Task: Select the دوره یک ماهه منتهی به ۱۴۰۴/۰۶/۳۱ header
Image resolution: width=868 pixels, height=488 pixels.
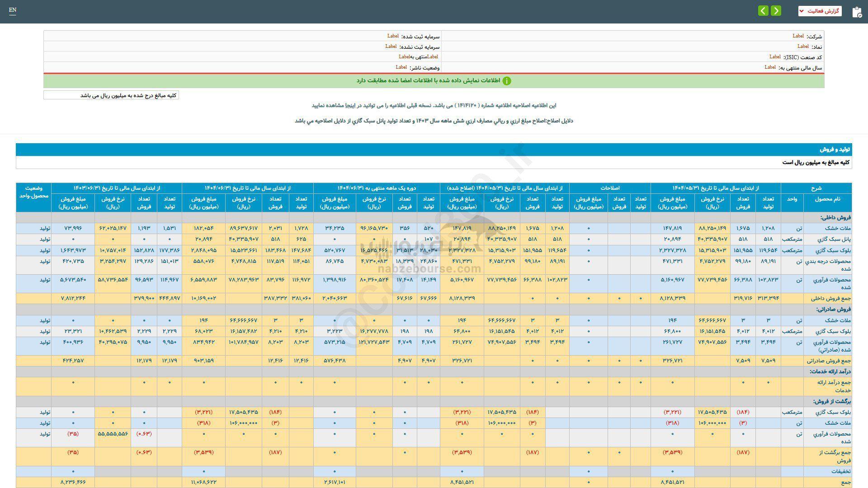Action: click(376, 188)
